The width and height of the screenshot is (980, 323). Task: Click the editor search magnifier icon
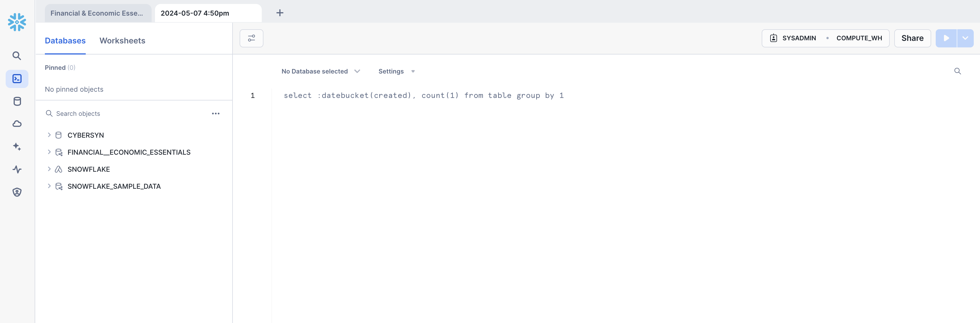pos(957,71)
